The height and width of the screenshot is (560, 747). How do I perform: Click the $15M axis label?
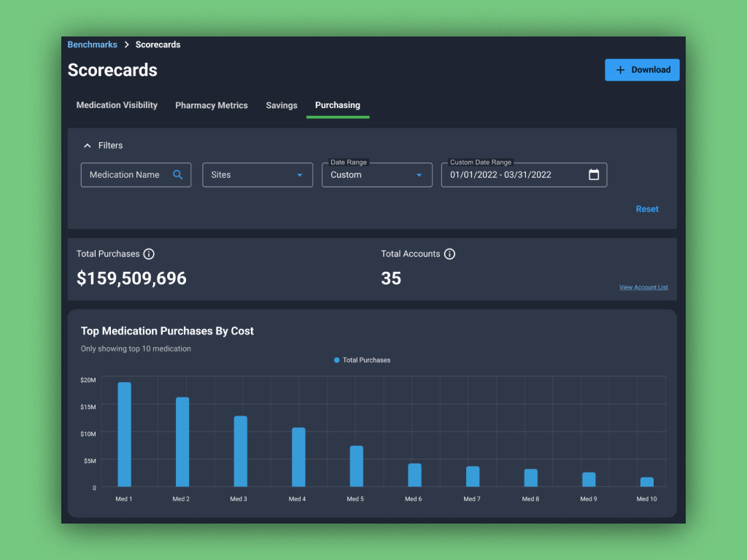coord(88,407)
